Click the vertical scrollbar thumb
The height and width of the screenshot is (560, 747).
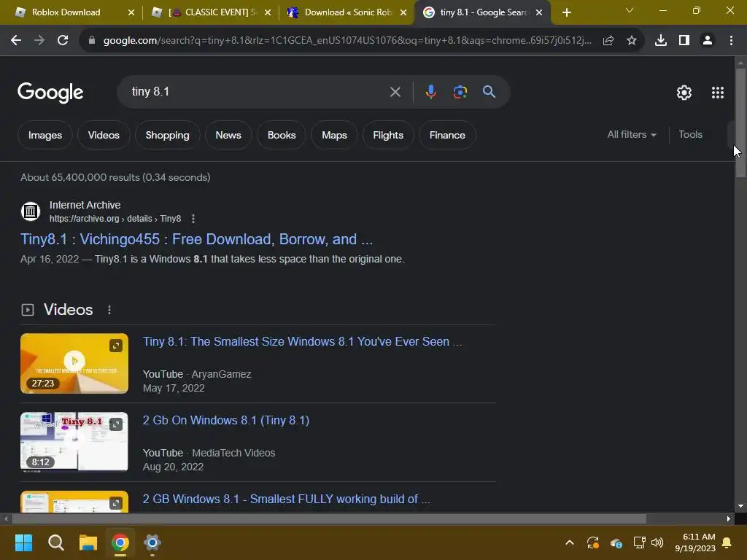coord(740,122)
